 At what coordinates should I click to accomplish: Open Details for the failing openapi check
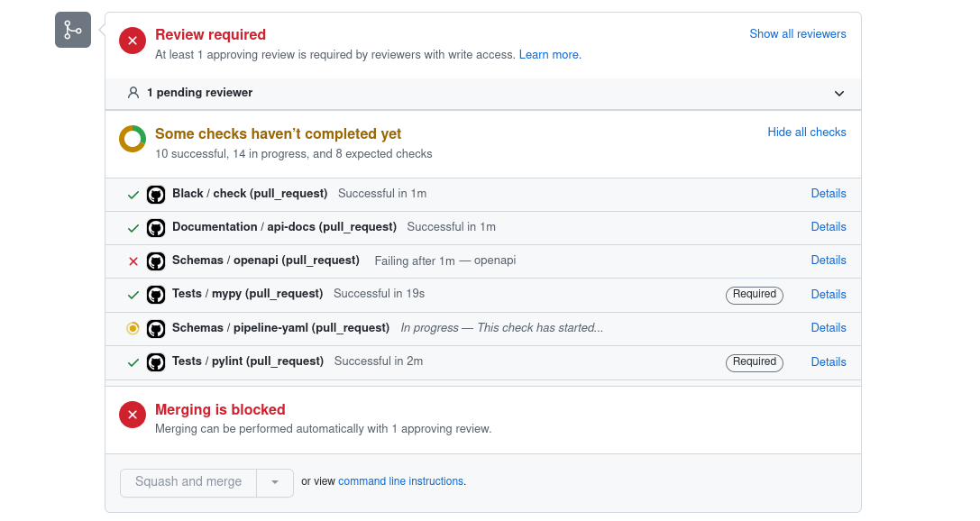[x=828, y=260]
